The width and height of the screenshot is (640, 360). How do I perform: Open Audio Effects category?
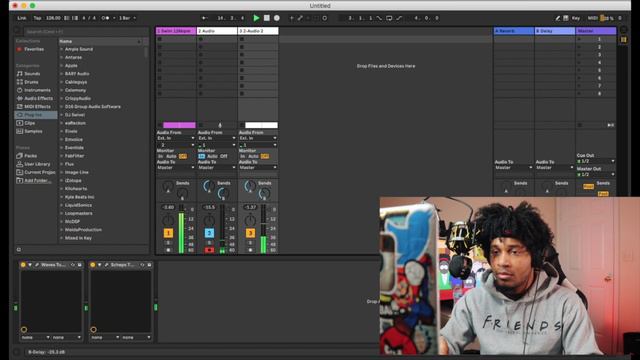[x=38, y=98]
